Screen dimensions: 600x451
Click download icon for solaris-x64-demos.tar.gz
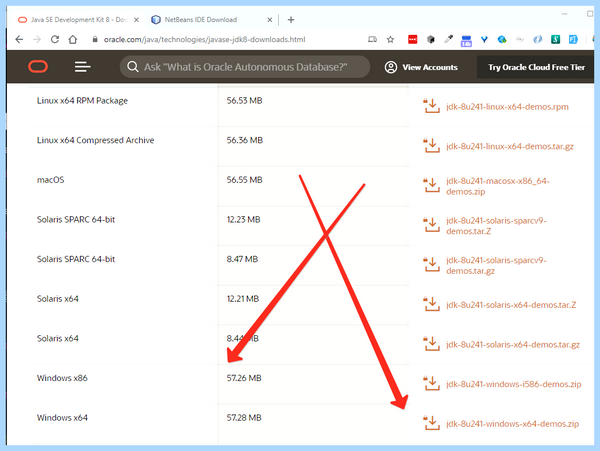[432, 344]
